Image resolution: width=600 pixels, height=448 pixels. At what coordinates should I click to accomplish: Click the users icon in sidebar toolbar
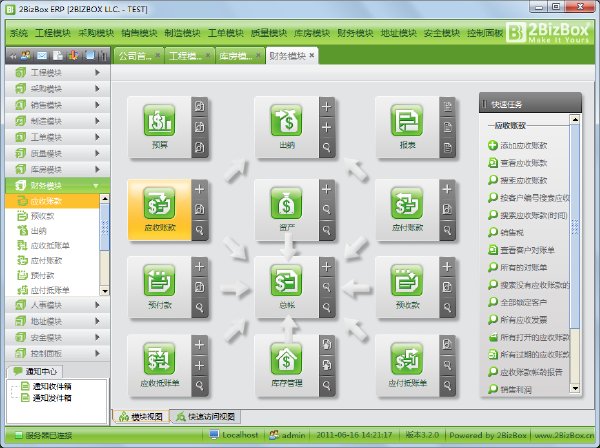(x=26, y=56)
